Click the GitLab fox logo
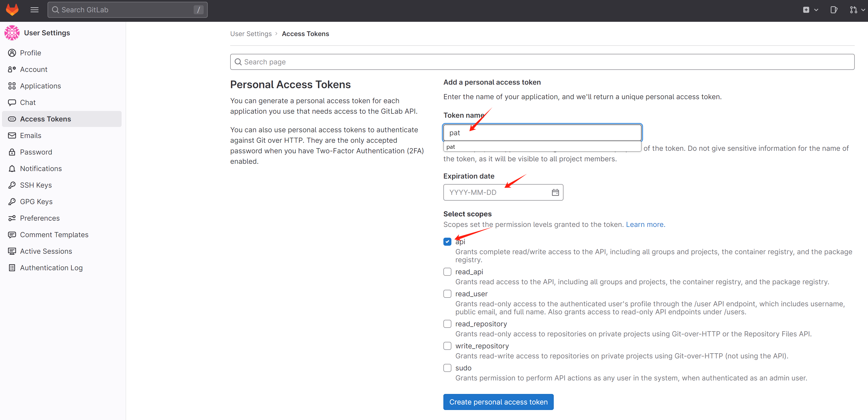 tap(13, 10)
